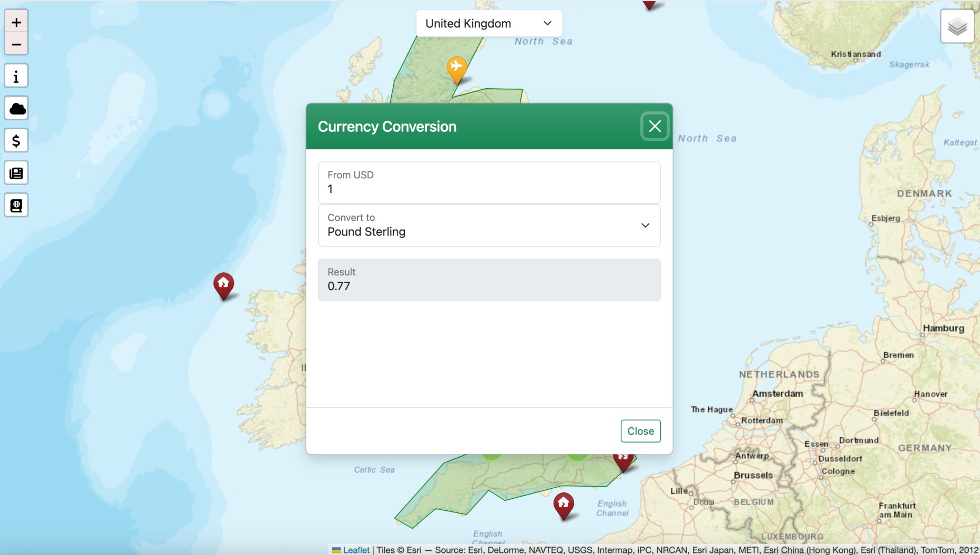Click the zoom out minus button
The height and width of the screenshot is (555, 980).
pos(16,45)
